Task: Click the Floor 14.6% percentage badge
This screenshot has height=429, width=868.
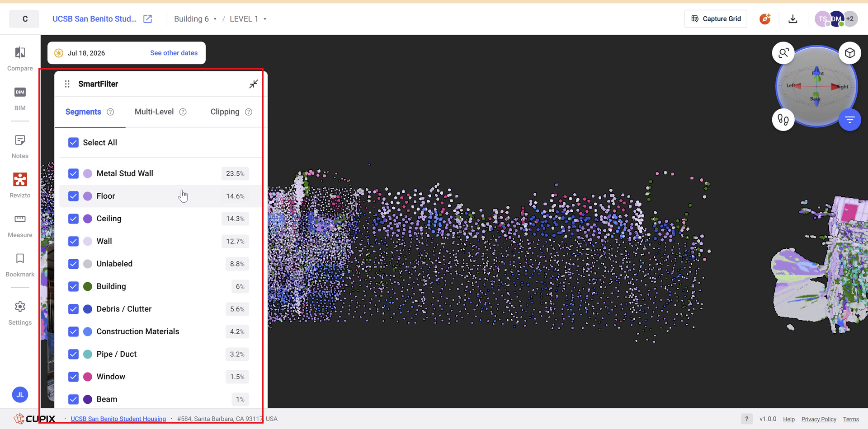Action: click(x=235, y=196)
